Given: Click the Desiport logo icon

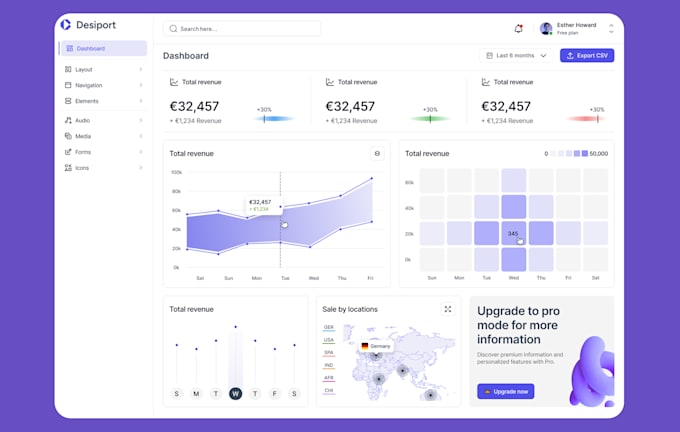Looking at the screenshot, I should (65, 25).
